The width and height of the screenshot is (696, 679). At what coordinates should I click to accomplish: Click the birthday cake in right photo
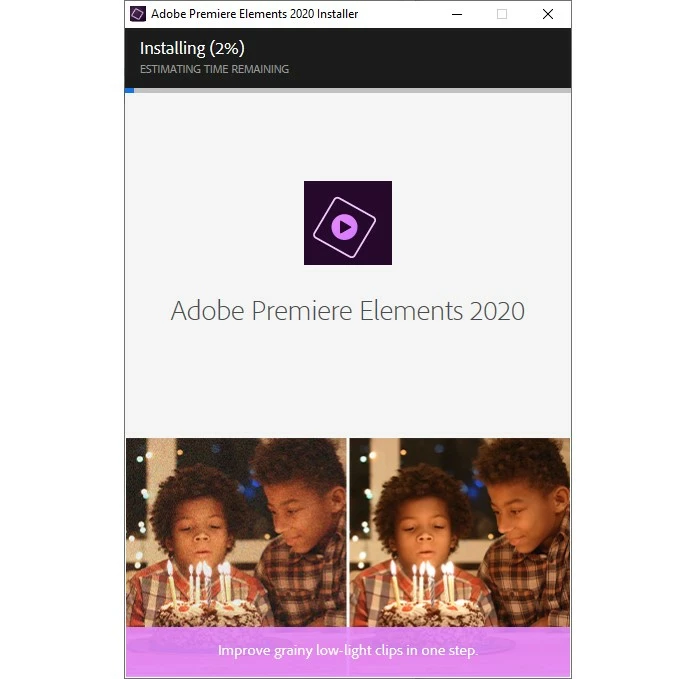pos(434,614)
